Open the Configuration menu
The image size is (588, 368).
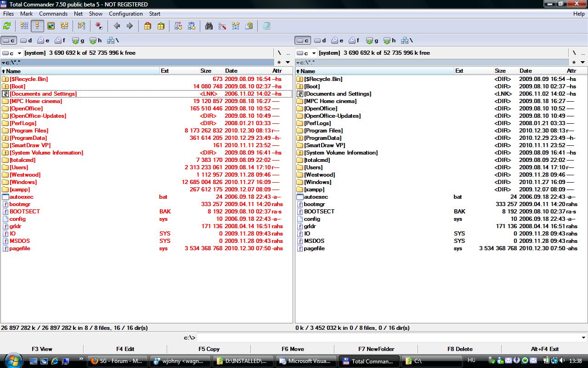click(125, 14)
